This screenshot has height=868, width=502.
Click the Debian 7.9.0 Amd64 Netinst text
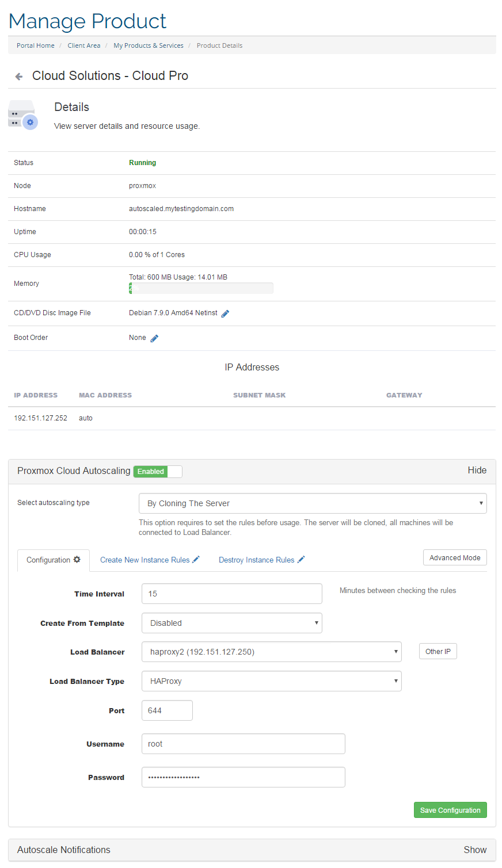(173, 313)
